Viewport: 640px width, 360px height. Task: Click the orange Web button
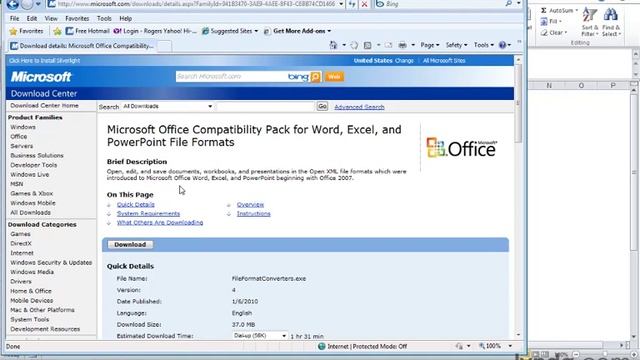tap(334, 76)
